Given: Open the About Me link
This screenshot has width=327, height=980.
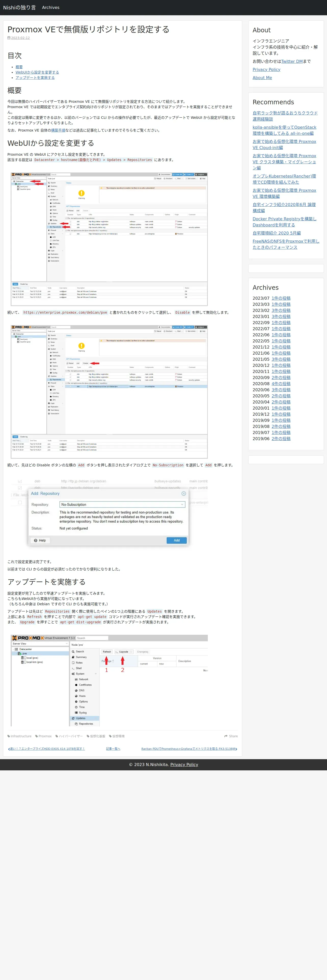Looking at the screenshot, I should pos(262,78).
